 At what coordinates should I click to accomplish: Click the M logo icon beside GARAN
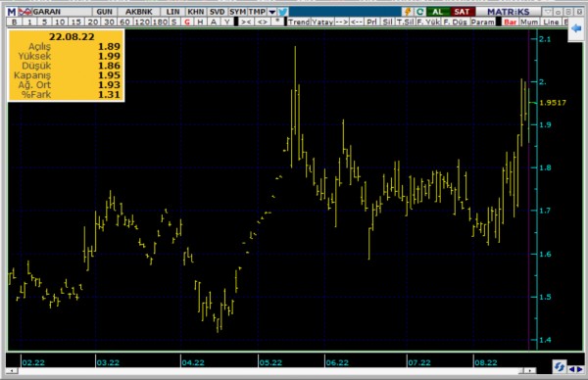[12, 12]
